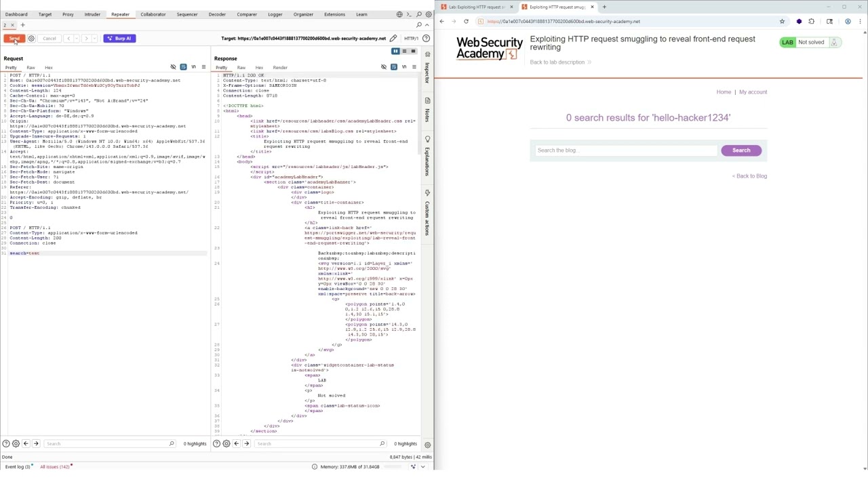Expand the forward history dropdown arrow
The height and width of the screenshot is (488, 868).
94,39
